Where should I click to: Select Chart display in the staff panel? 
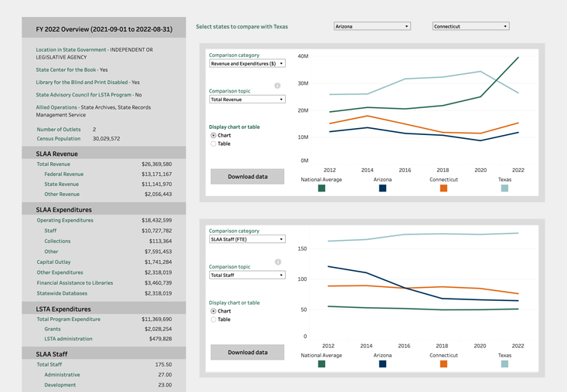click(x=213, y=311)
